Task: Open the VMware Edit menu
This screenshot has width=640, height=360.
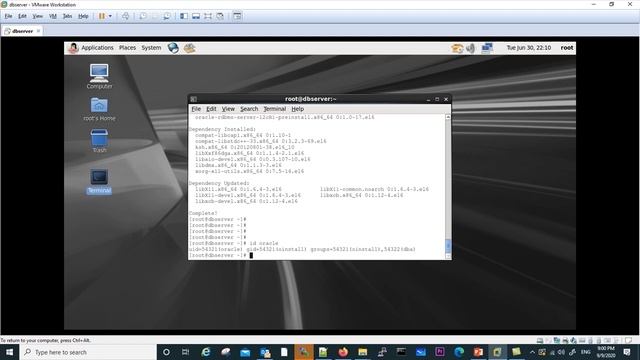Action: point(22,16)
